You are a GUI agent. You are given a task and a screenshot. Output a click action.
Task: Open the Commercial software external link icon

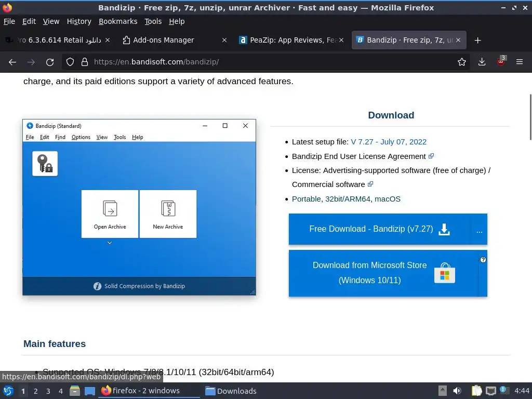(x=370, y=184)
